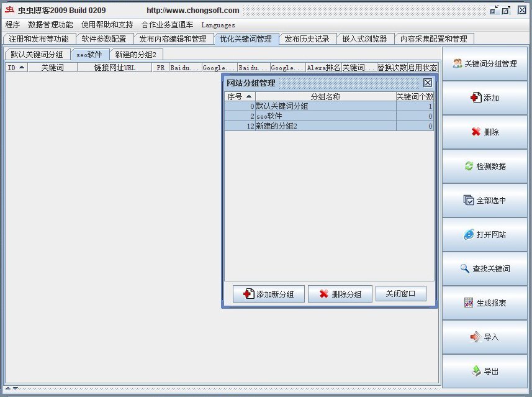Click the keyword count 1 cell

tap(415, 106)
